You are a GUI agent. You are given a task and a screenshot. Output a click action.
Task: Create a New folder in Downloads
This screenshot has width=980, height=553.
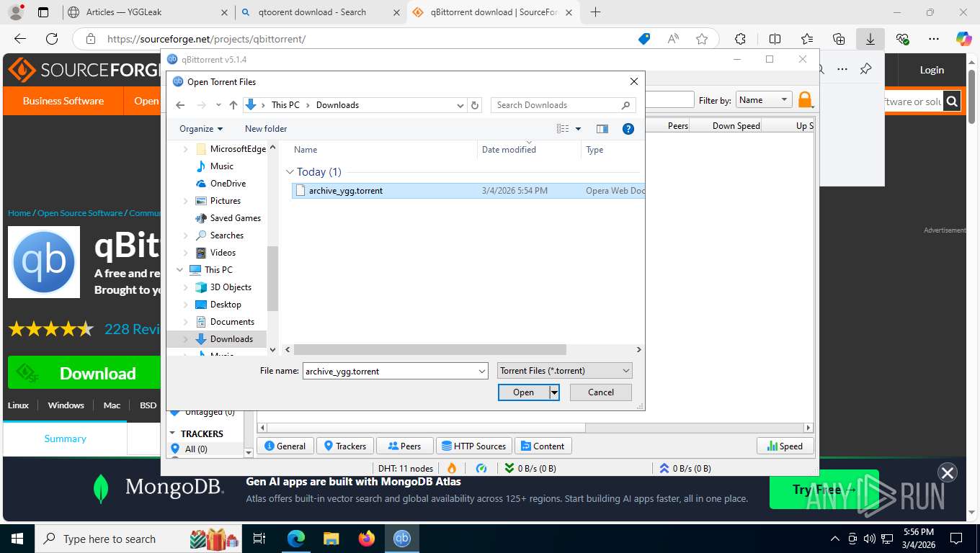tap(266, 129)
